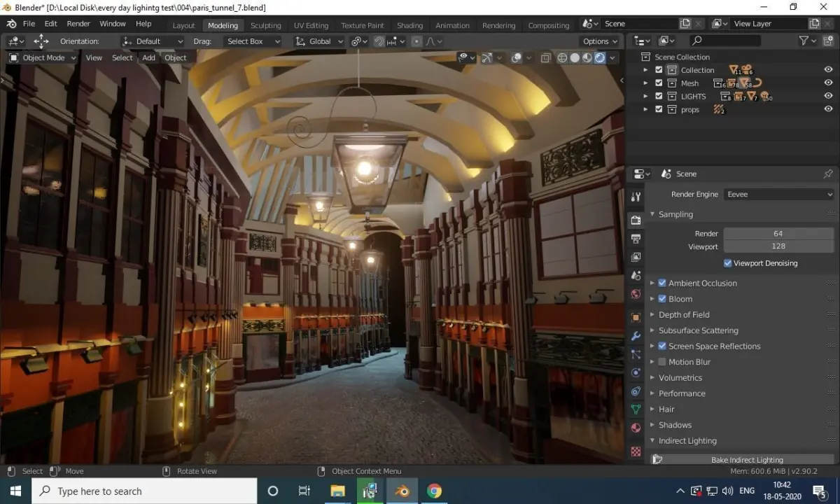The image size is (840, 504).
Task: Disable the Bloom checkbox
Action: click(x=662, y=299)
